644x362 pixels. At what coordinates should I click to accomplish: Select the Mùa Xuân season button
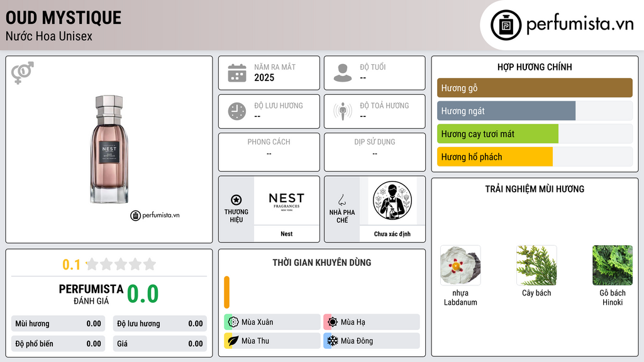click(272, 322)
